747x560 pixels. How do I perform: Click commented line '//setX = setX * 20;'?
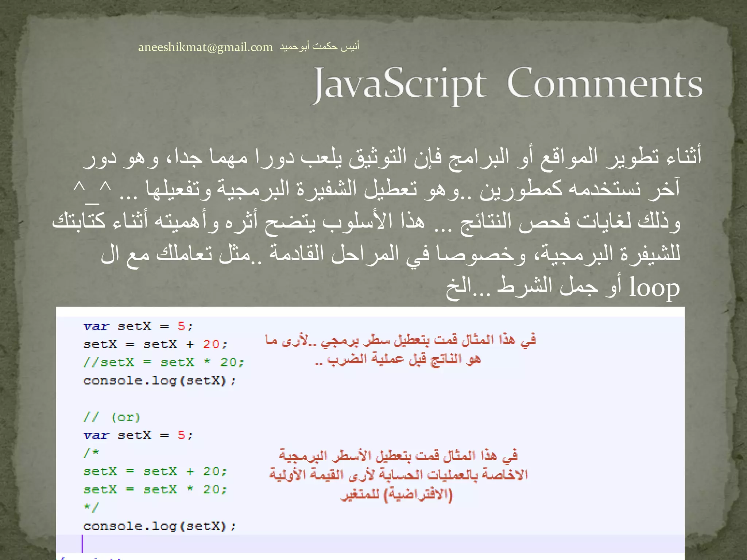click(x=164, y=362)
